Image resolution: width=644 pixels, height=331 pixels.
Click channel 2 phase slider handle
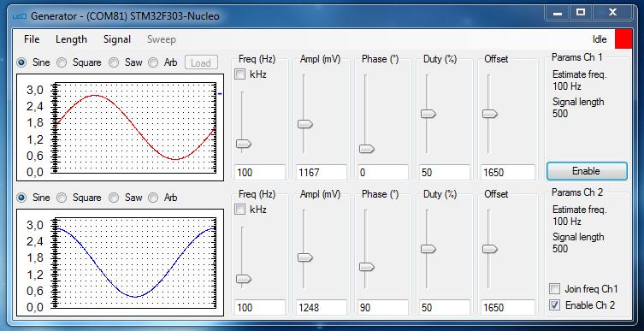click(366, 267)
